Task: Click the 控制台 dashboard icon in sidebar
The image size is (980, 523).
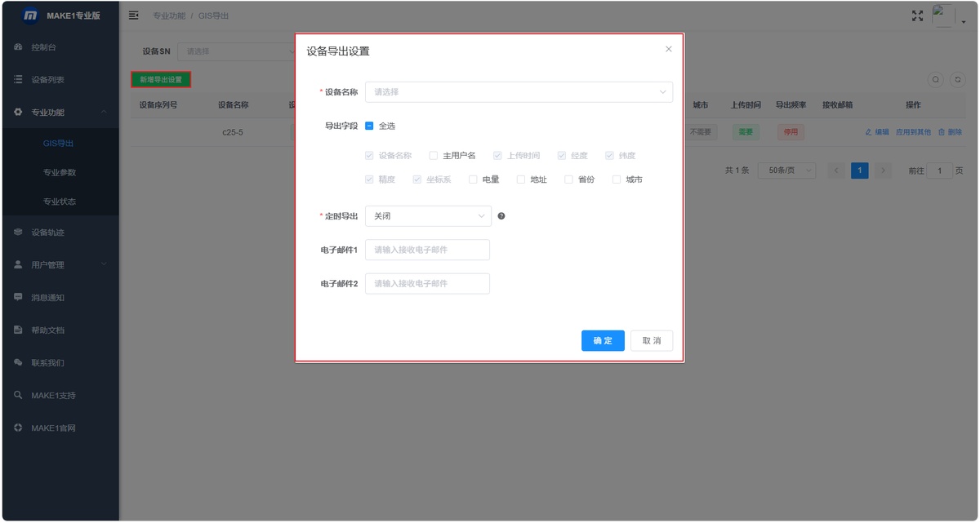Action: point(18,47)
